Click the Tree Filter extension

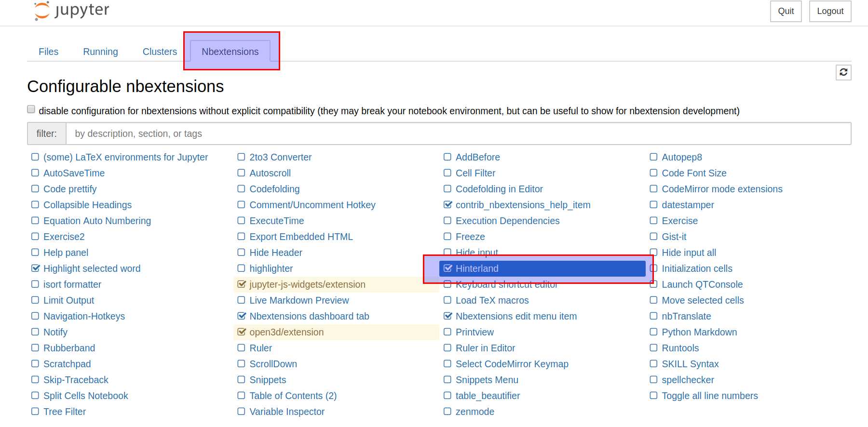coord(65,412)
